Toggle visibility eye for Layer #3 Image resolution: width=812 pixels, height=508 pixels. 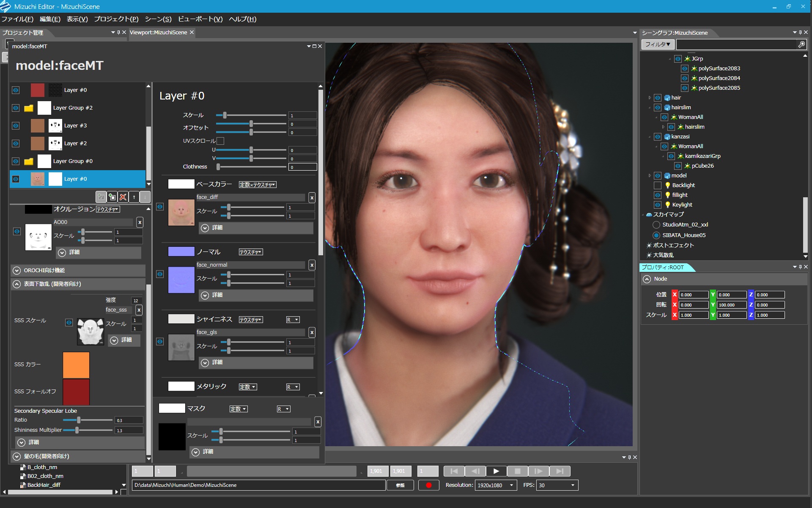[x=16, y=126]
